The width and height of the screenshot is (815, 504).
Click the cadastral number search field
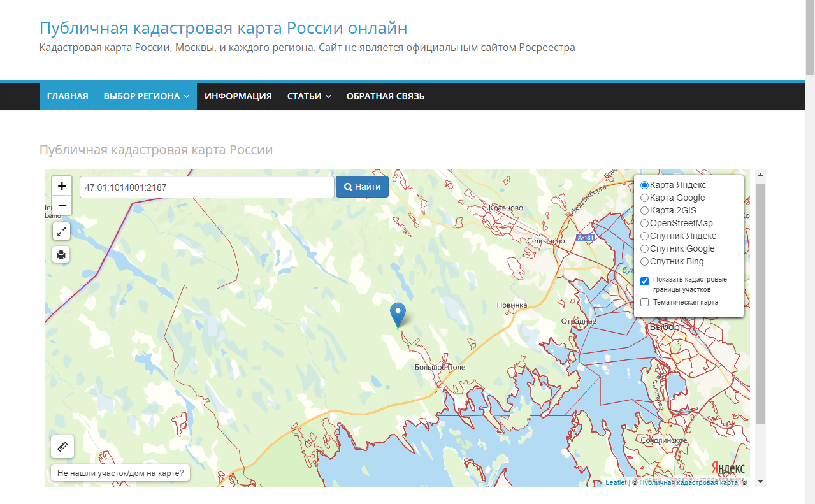pos(207,187)
